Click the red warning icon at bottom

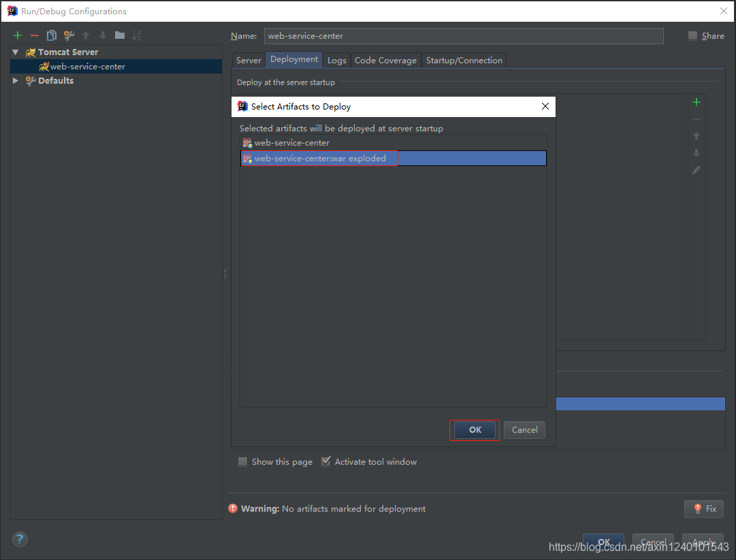pyautogui.click(x=233, y=508)
